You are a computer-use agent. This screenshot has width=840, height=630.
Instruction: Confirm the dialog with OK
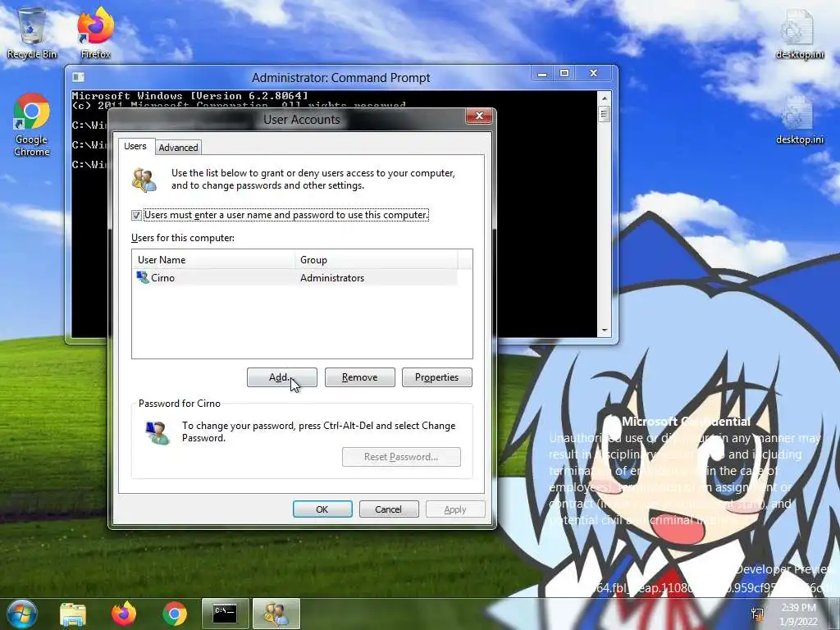click(x=322, y=509)
